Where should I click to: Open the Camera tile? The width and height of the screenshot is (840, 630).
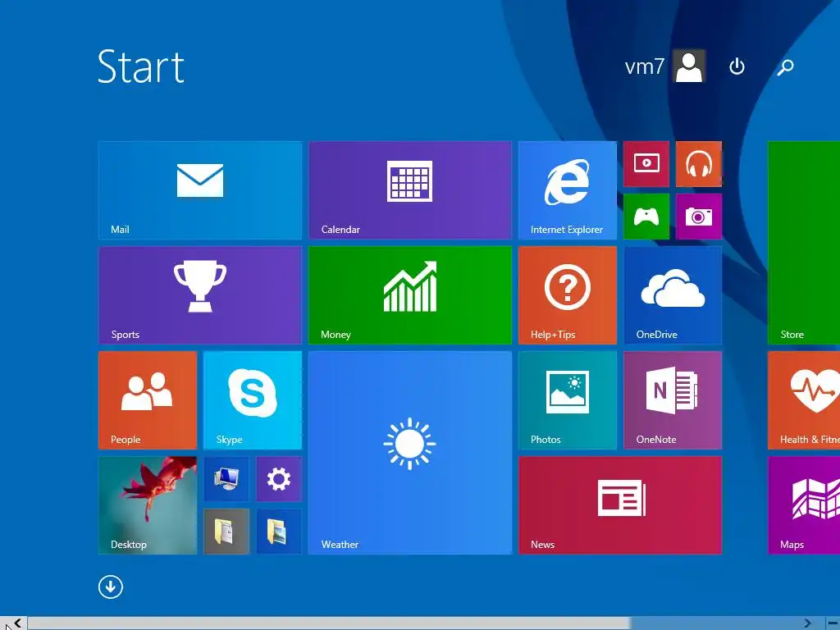[699, 217]
